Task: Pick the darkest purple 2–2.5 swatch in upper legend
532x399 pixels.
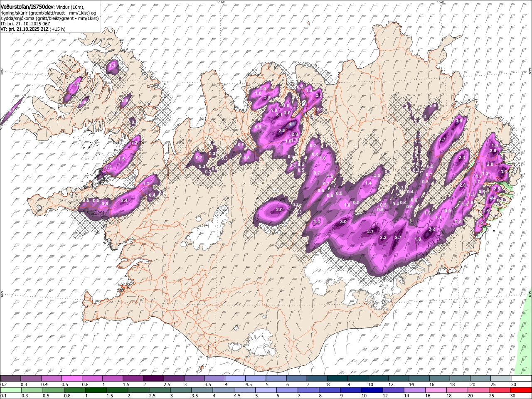Action: [x=153, y=379]
